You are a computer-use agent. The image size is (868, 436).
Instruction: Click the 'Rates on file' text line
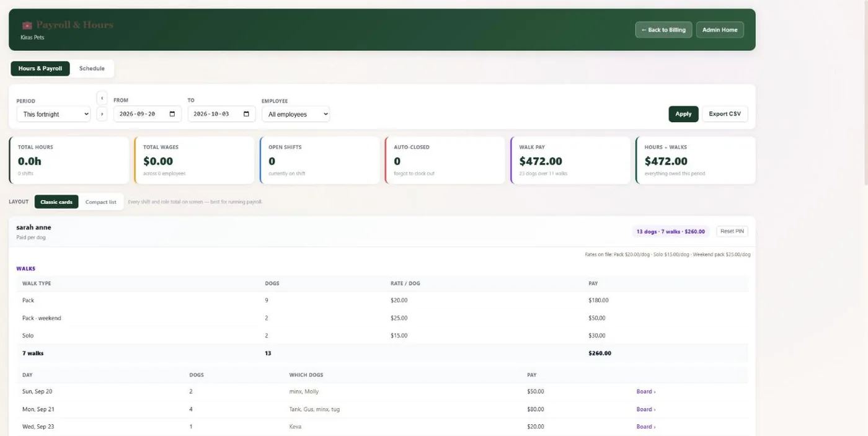[668, 255]
